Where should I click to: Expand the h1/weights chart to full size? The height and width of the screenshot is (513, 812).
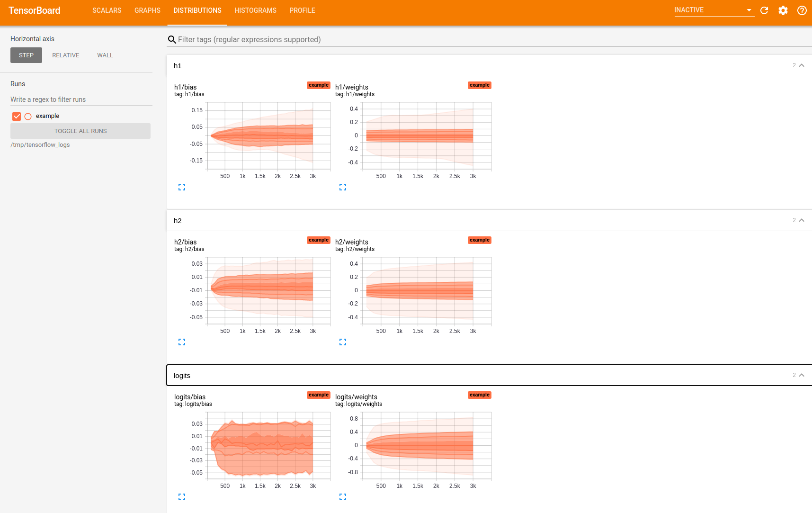click(343, 187)
